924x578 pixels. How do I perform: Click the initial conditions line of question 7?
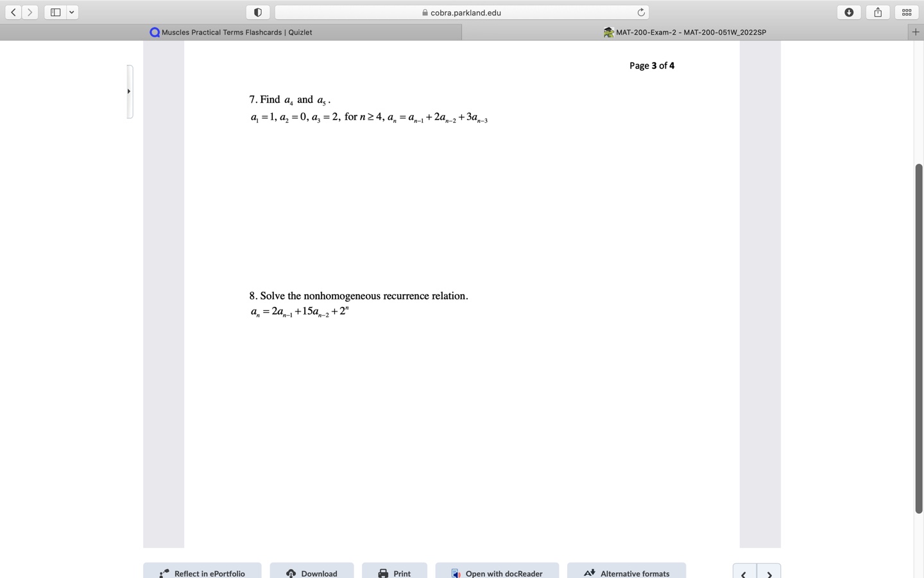tap(369, 118)
